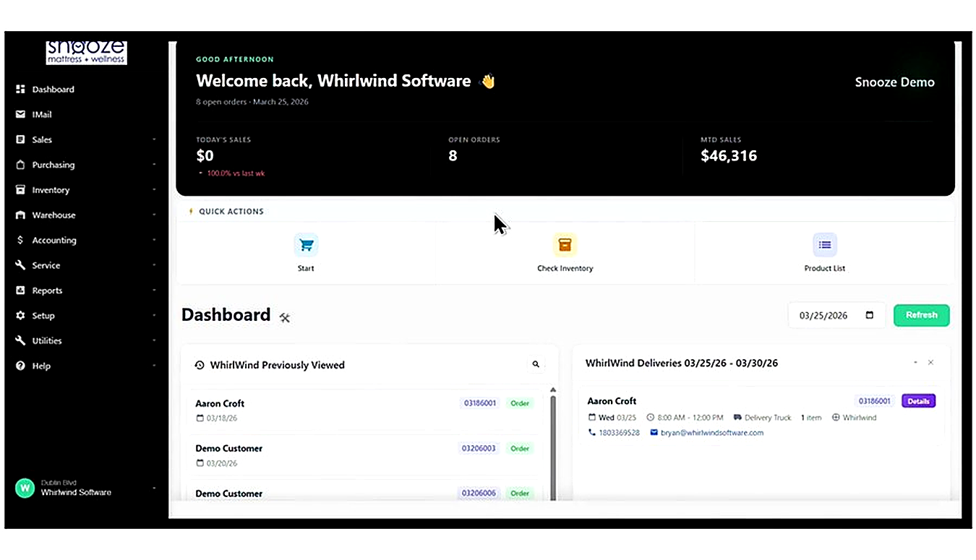
Task: Click the Sales sidebar icon
Action: (x=20, y=139)
